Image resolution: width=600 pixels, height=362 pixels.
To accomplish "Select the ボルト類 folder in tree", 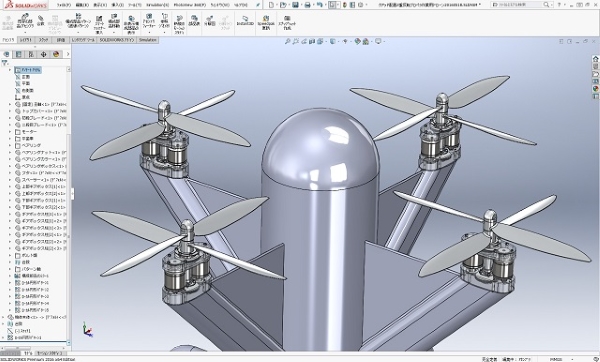I will [x=29, y=255].
